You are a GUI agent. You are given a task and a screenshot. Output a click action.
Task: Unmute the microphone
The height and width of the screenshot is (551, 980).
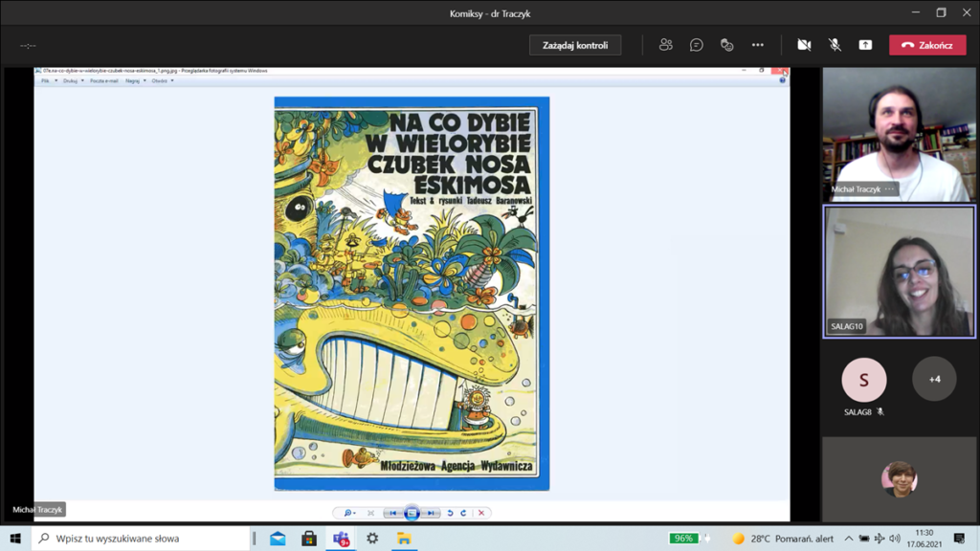tap(835, 45)
